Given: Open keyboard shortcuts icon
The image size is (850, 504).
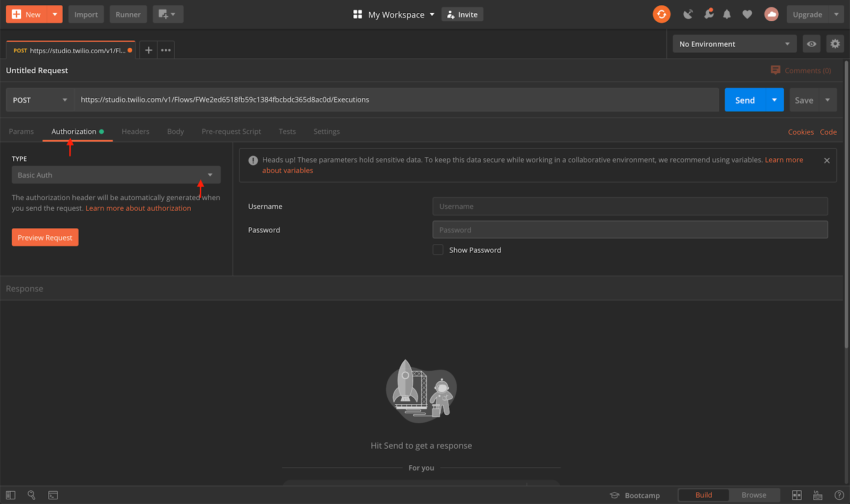Looking at the screenshot, I should 818,495.
